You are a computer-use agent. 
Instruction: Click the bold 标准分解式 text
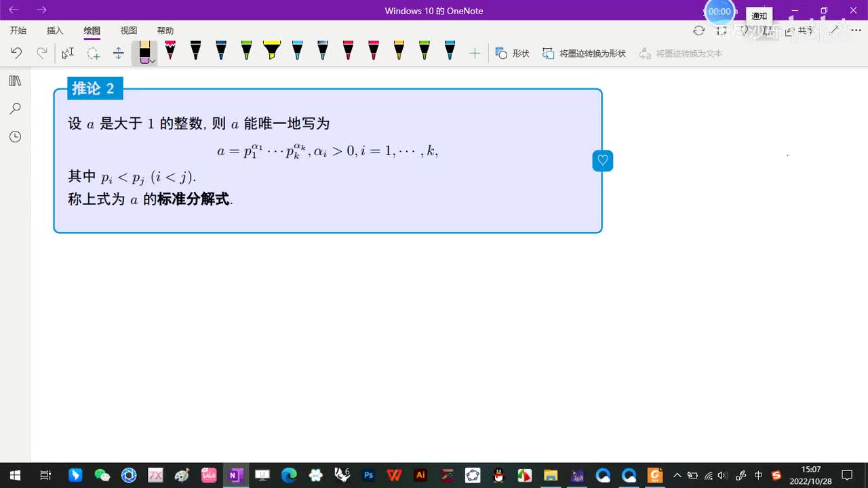coord(193,199)
